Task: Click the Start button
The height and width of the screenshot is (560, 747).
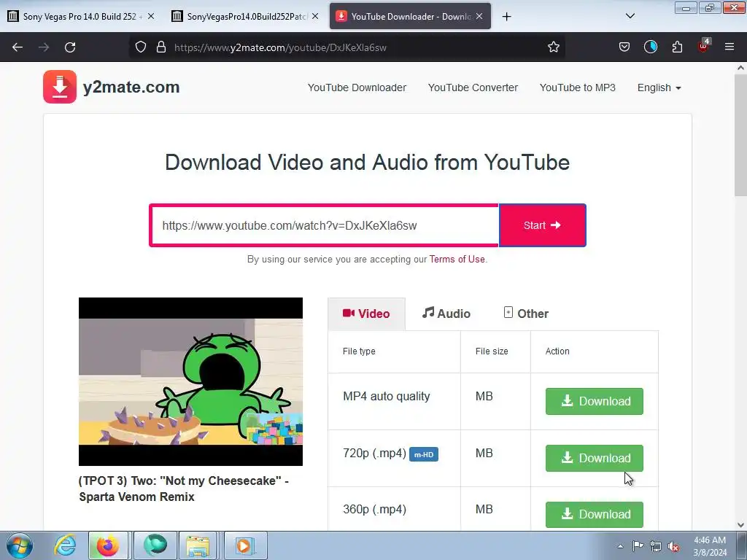Action: [542, 225]
